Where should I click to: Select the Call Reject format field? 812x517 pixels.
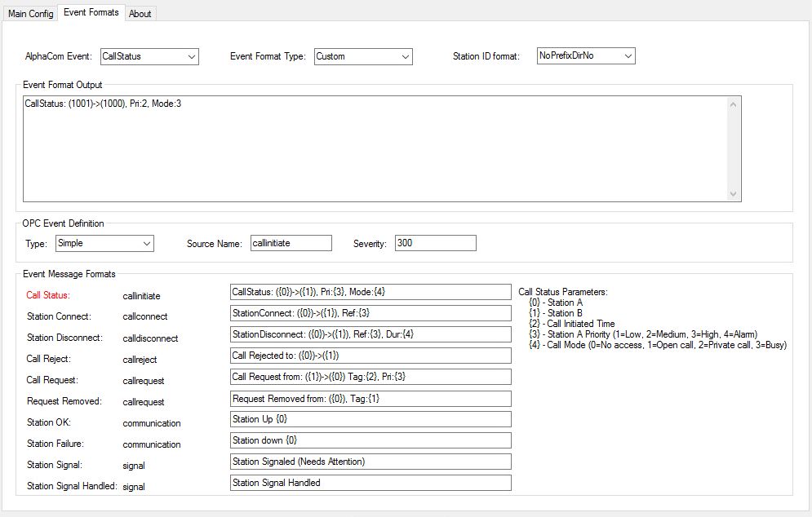pos(371,356)
